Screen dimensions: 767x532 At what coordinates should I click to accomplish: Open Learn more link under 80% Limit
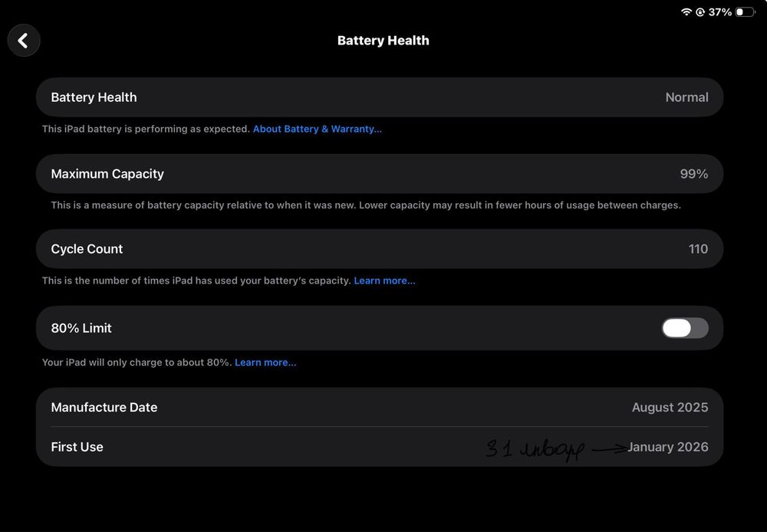[x=265, y=363]
